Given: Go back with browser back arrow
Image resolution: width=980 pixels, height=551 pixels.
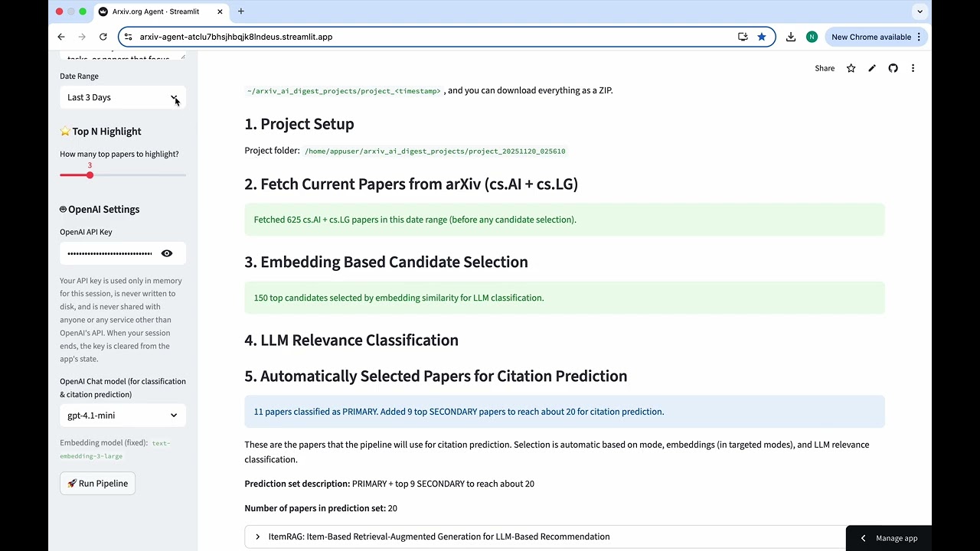Looking at the screenshot, I should (x=61, y=37).
